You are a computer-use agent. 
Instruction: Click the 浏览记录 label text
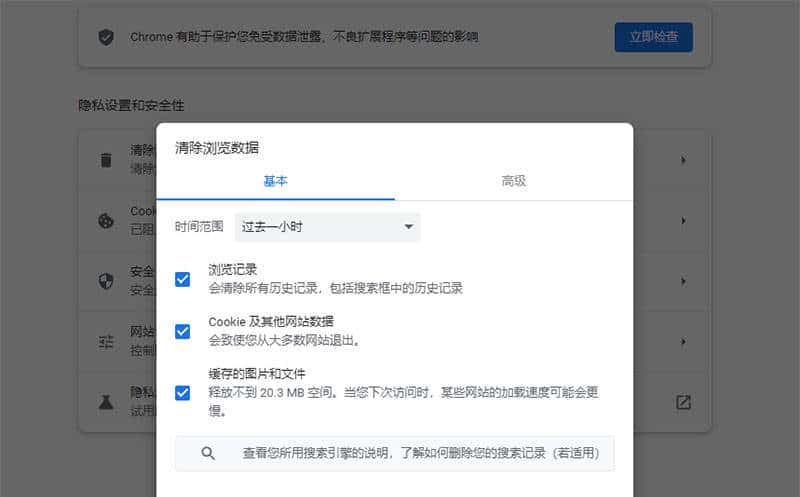(x=233, y=269)
